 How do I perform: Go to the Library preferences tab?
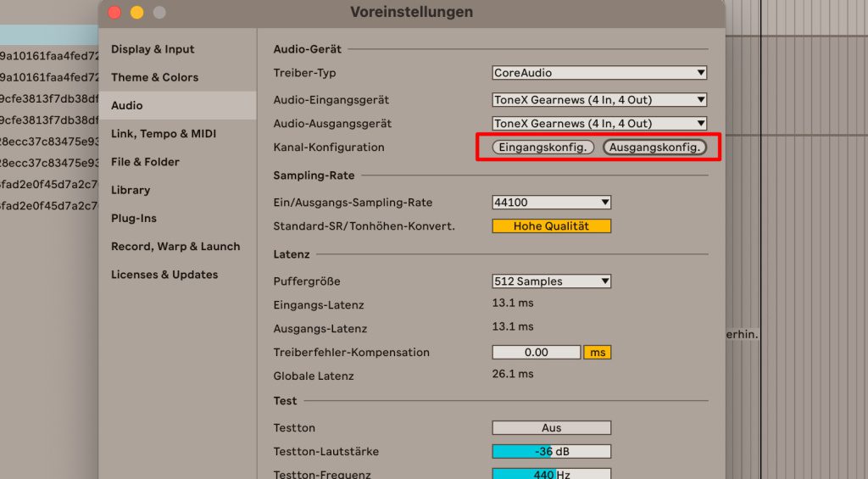click(131, 190)
